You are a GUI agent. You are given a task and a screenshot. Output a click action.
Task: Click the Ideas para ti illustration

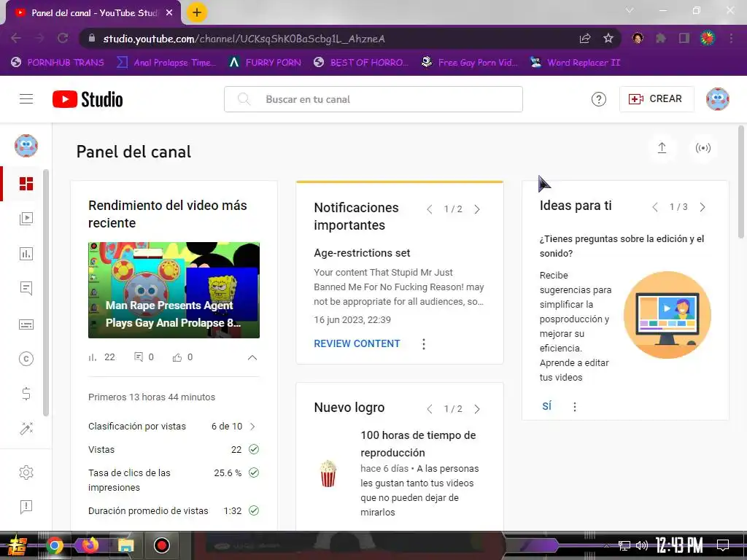point(667,315)
